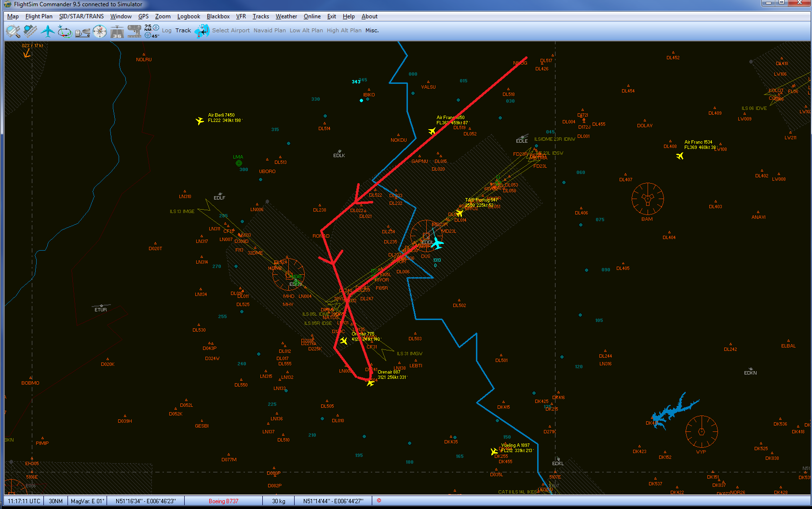The width and height of the screenshot is (812, 509).
Task: Click Select Airport in the toolbar
Action: coord(231,30)
